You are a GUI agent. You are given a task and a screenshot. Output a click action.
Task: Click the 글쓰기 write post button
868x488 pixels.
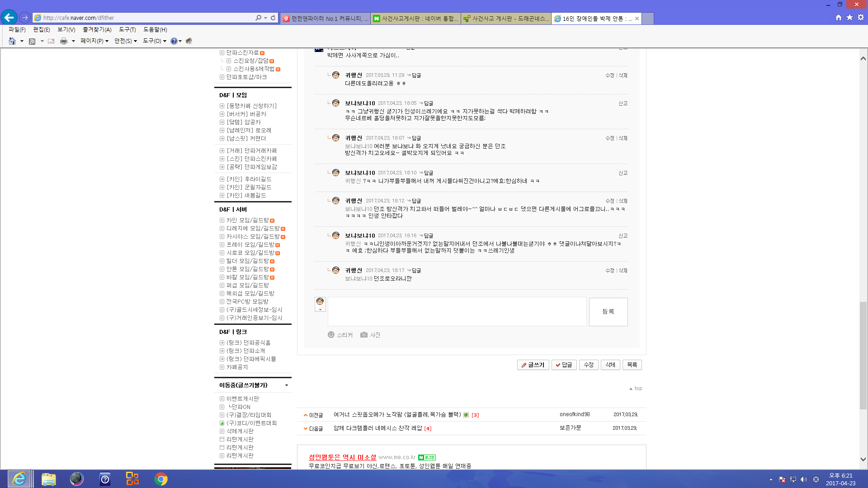point(533,365)
